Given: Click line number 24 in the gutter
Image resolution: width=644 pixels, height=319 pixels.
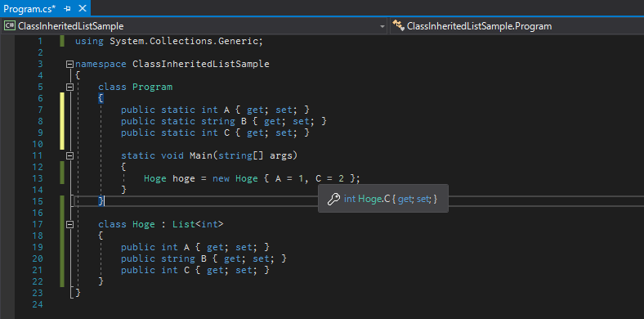Looking at the screenshot, I should pyautogui.click(x=38, y=304).
